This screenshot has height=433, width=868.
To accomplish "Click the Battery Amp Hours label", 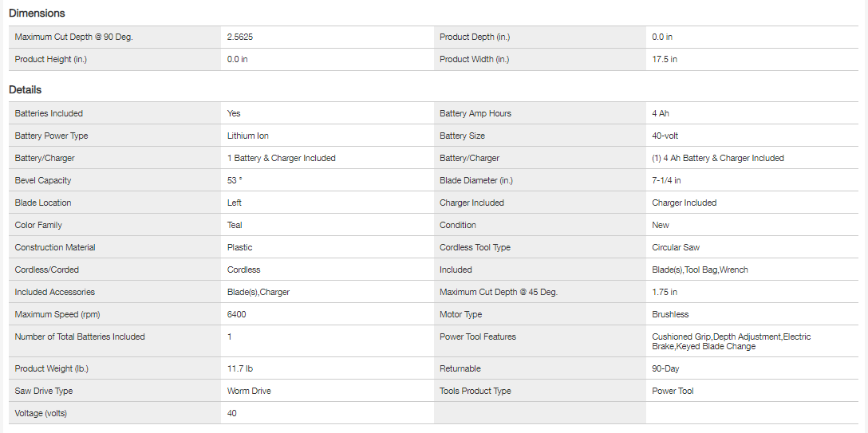I will (x=475, y=113).
